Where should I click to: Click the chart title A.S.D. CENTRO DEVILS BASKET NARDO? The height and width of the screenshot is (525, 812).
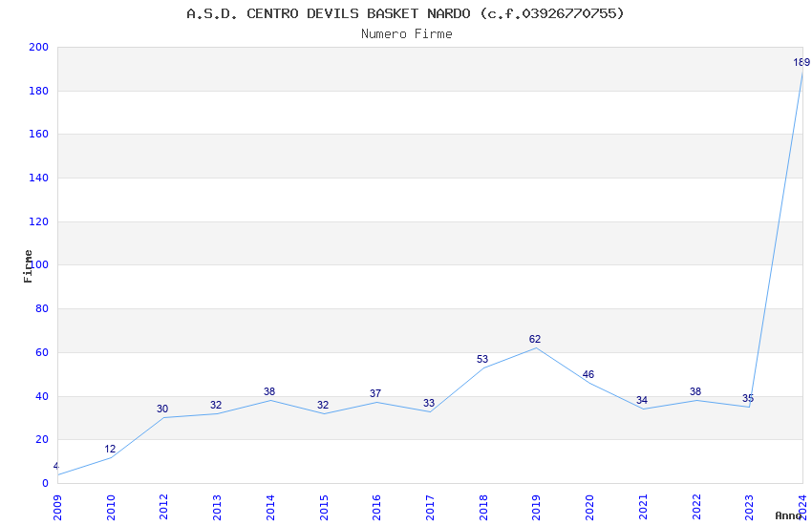[405, 13]
